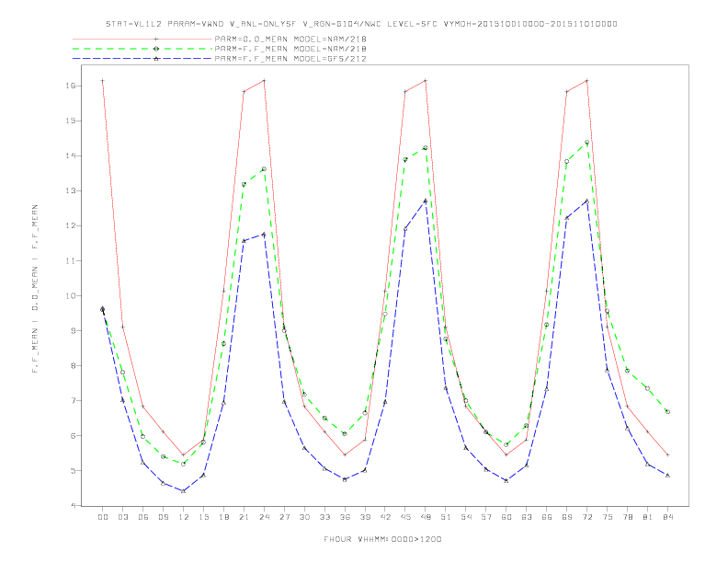
Task: Click the vertical y-axis title F.F_MEAN | O.O_MEAN
Action: click(35, 289)
